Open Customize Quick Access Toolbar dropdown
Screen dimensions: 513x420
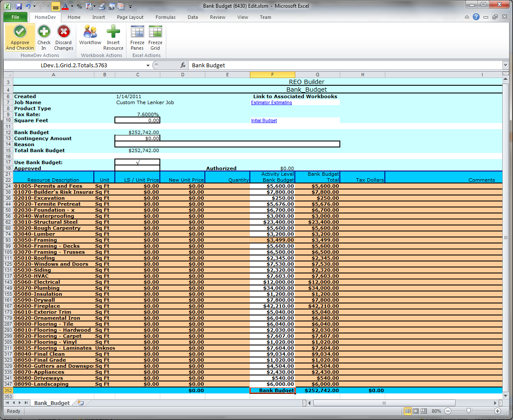(x=130, y=7)
